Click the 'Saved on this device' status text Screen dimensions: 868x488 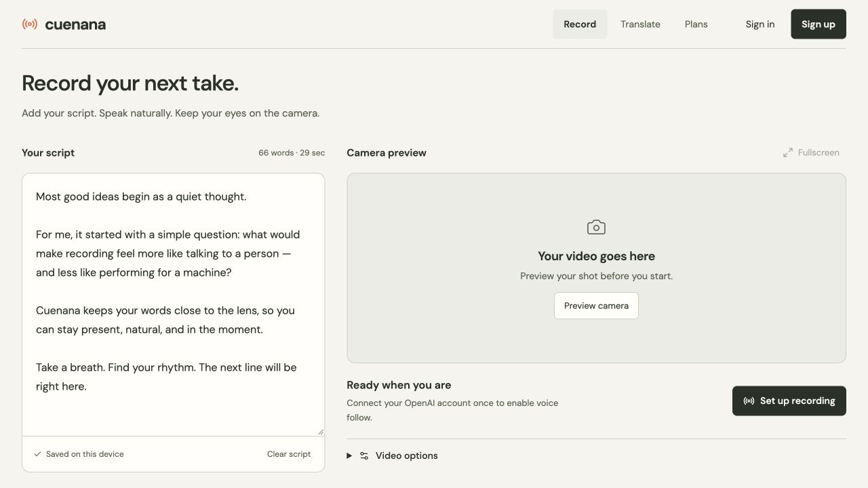tap(85, 454)
